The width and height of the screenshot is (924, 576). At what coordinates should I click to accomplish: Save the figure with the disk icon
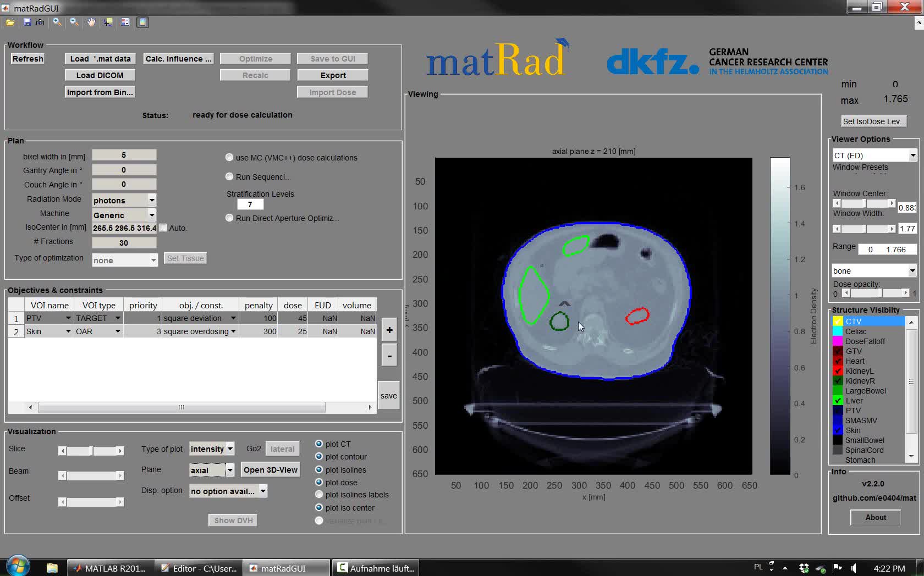pos(26,22)
